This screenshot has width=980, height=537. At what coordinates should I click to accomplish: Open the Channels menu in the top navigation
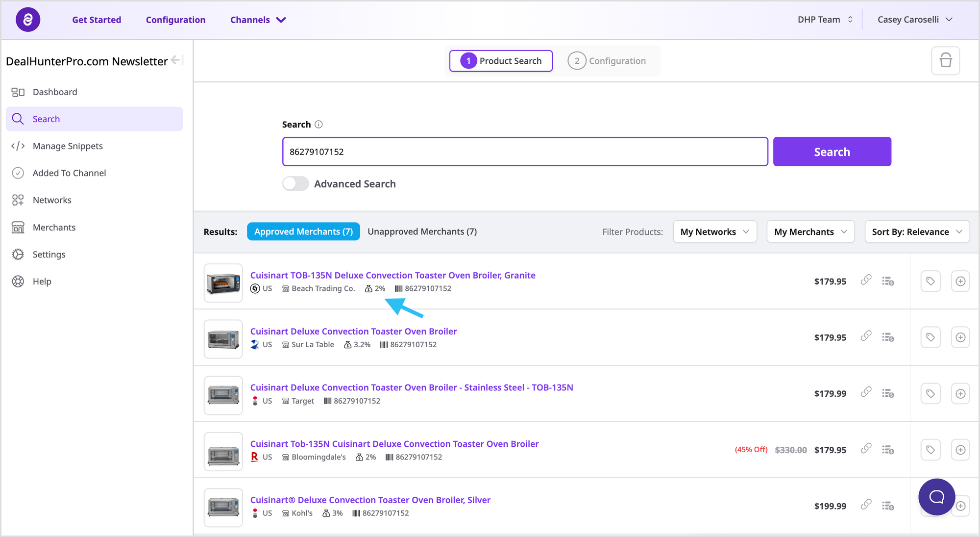click(258, 20)
